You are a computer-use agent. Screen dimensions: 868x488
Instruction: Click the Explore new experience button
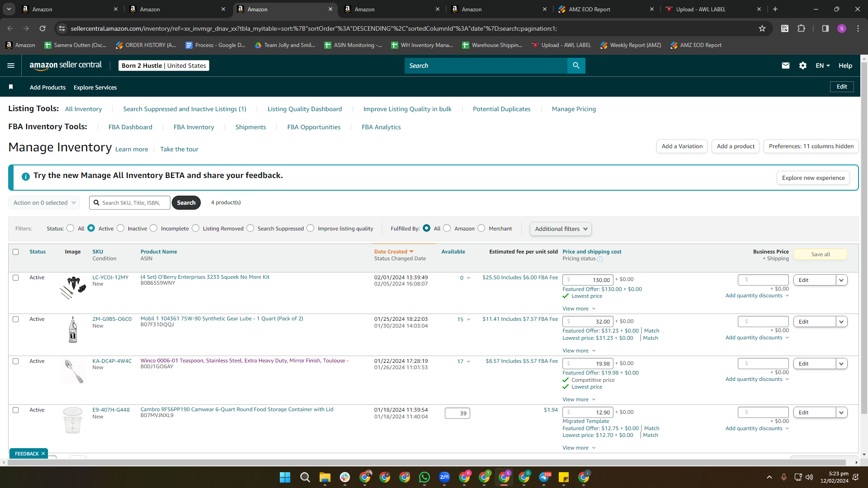[x=813, y=178]
